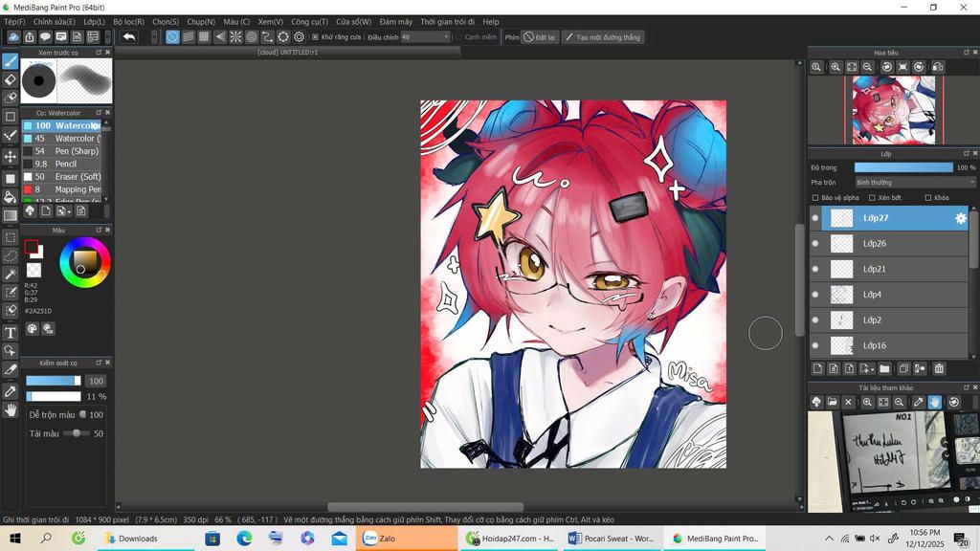Adjust the Tải màu slider
This screenshot has height=551, width=980.
[77, 433]
